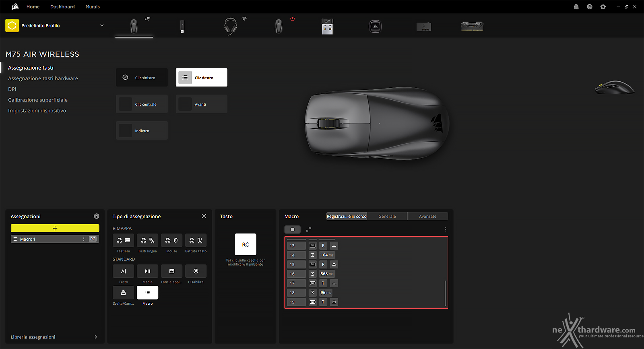The width and height of the screenshot is (644, 349).
Task: Select the Clic sinistro button assignment
Action: [142, 77]
